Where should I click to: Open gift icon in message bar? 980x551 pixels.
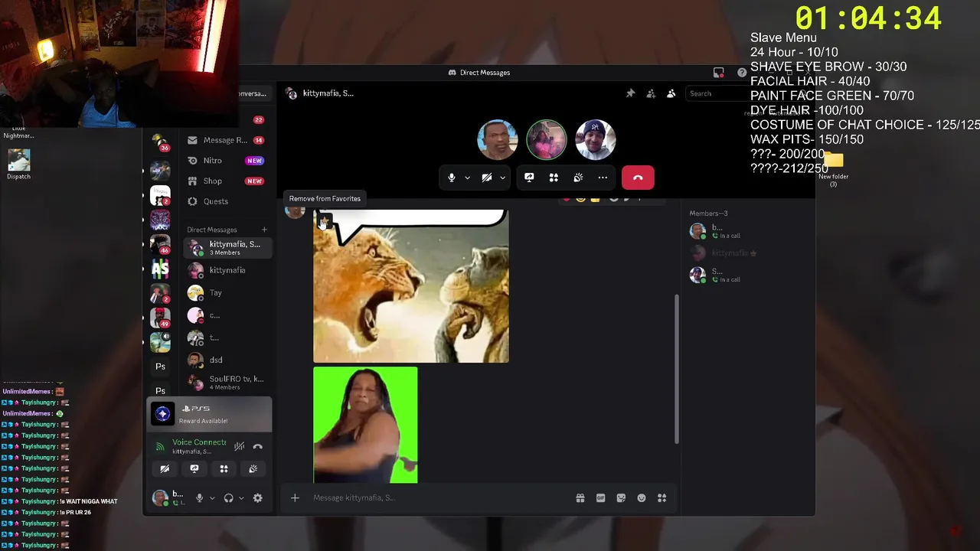tap(580, 498)
